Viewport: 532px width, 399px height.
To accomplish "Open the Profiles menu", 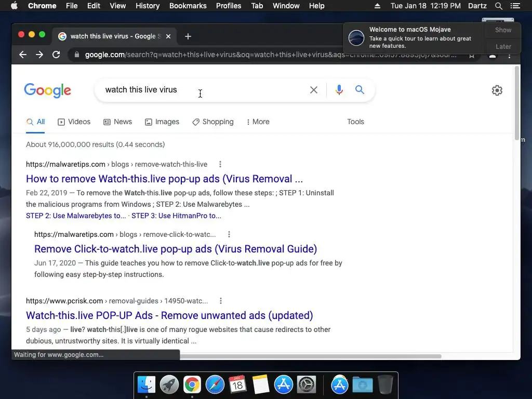I will pos(229,6).
